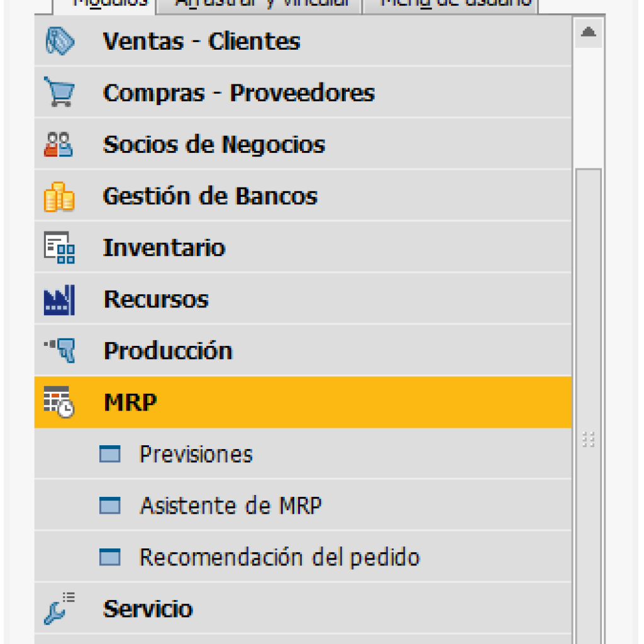Screen dimensions: 644x644
Task: Expand the Recursos module
Action: click(303, 299)
